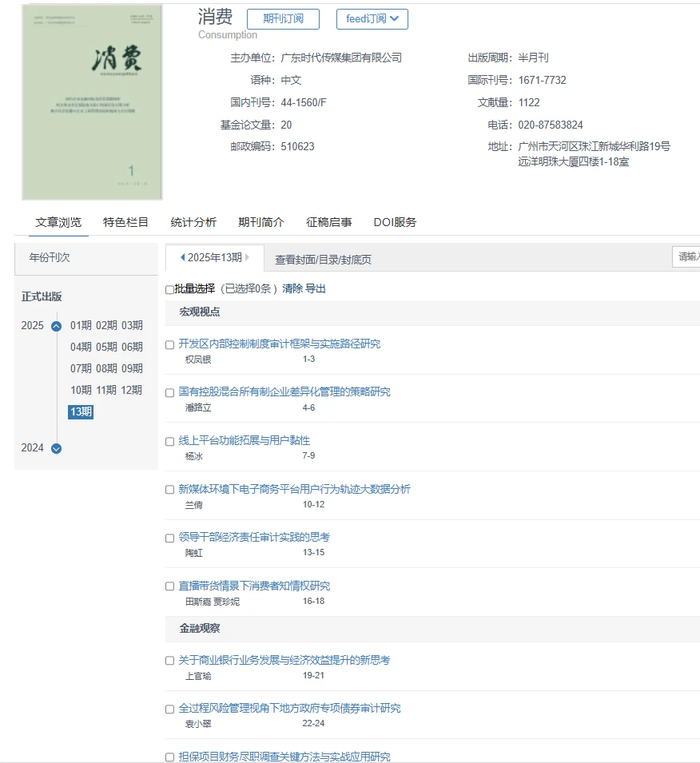Select issue 09期 of 2025
The height and width of the screenshot is (763, 700).
pos(132,368)
